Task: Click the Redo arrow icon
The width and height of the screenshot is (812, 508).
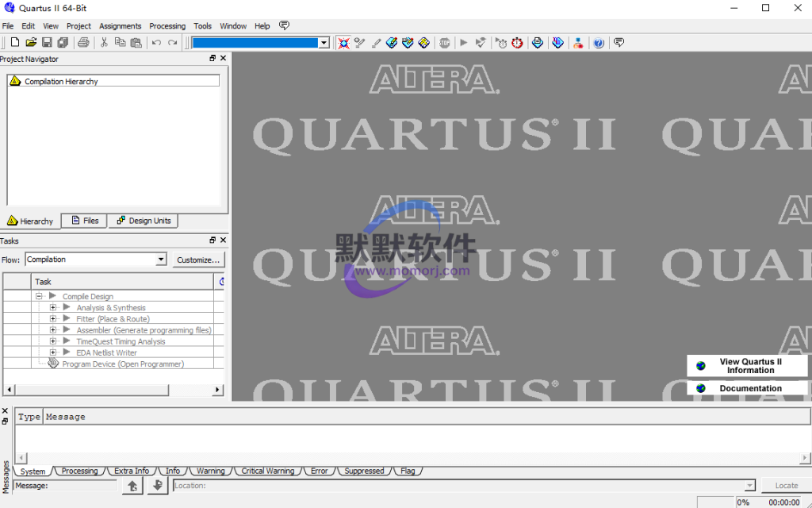Action: (x=172, y=43)
